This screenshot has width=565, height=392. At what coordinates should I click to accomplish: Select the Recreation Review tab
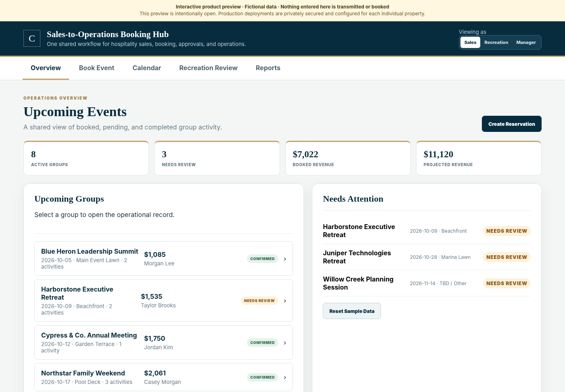pyautogui.click(x=208, y=68)
